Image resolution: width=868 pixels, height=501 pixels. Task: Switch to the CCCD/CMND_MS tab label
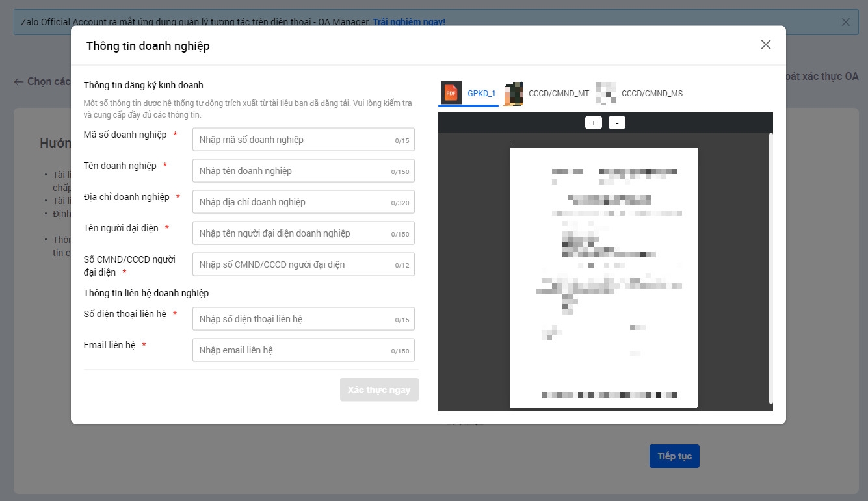(651, 94)
